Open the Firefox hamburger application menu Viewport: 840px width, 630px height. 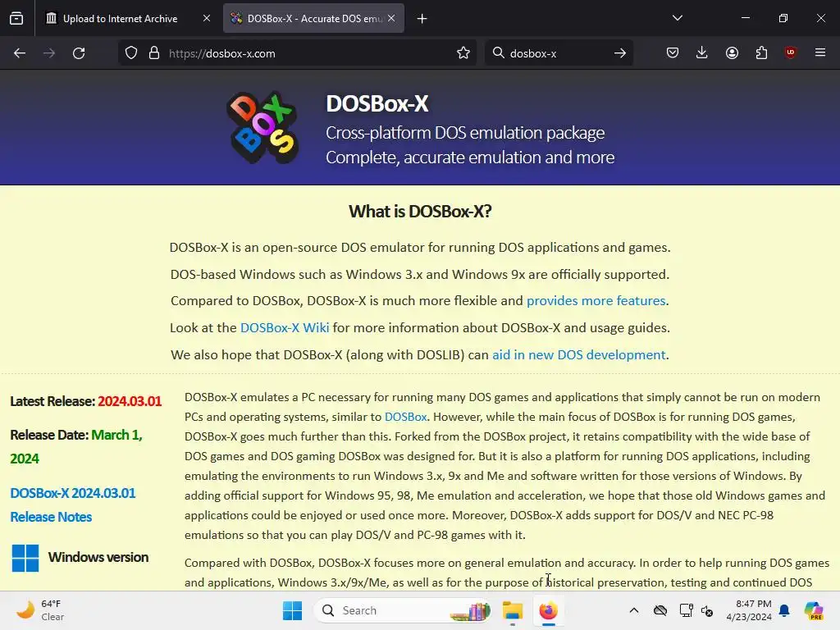(x=820, y=52)
